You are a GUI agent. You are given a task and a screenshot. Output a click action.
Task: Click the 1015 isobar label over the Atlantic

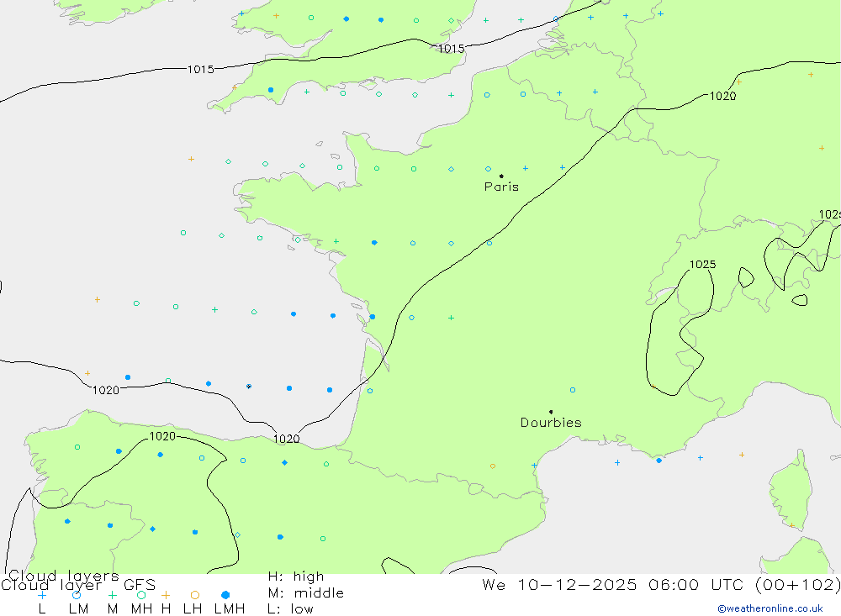pos(201,69)
